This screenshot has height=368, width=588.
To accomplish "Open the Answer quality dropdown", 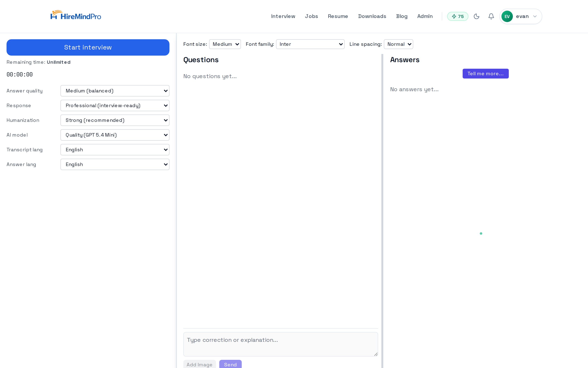I will pos(115,91).
